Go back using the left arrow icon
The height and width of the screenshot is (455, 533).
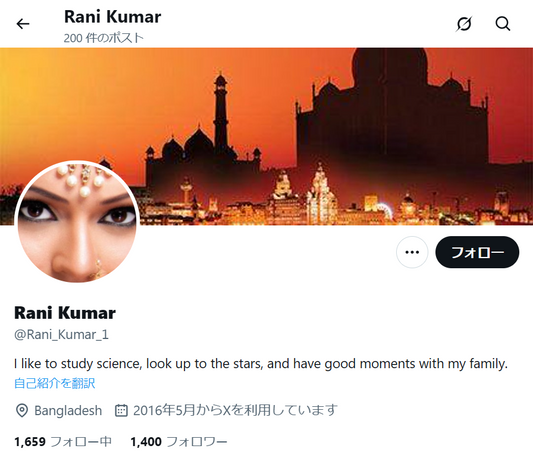(x=23, y=24)
